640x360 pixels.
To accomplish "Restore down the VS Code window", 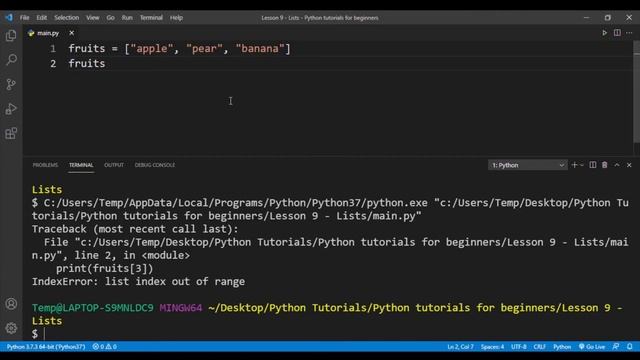I will click(608, 18).
